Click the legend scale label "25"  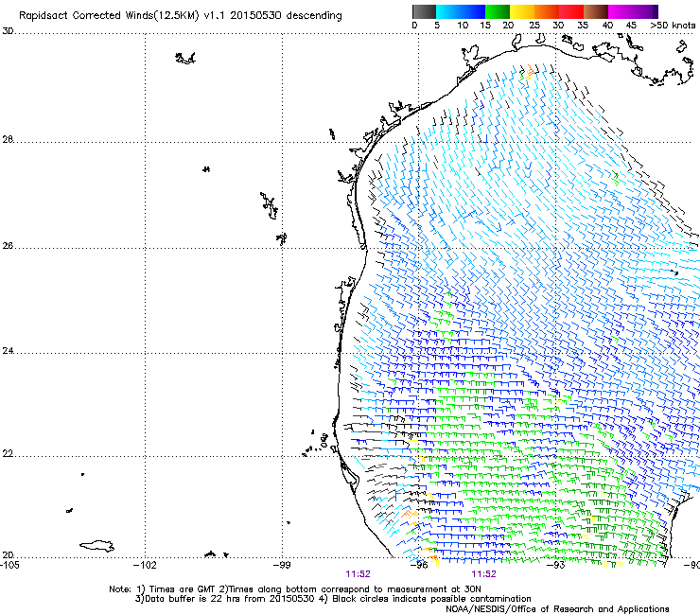pyautogui.click(x=534, y=26)
